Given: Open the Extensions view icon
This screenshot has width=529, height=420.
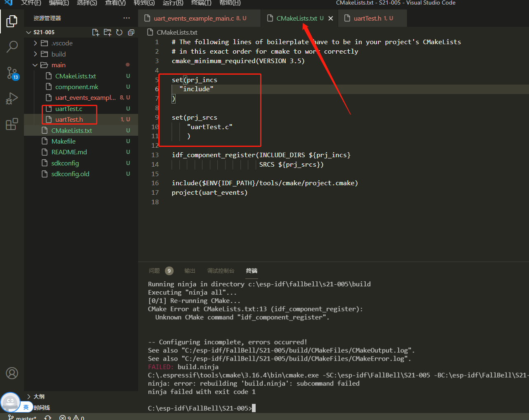Looking at the screenshot, I should 12,124.
